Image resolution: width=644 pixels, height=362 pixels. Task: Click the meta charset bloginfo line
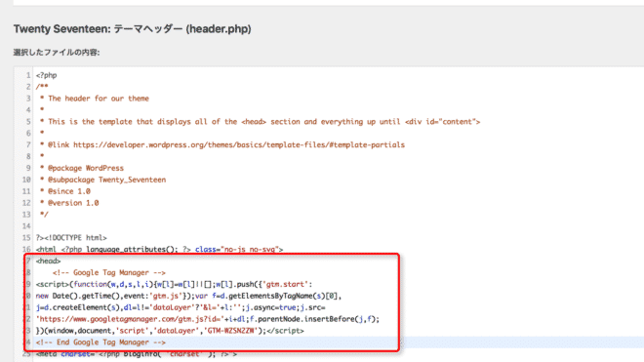point(137,354)
